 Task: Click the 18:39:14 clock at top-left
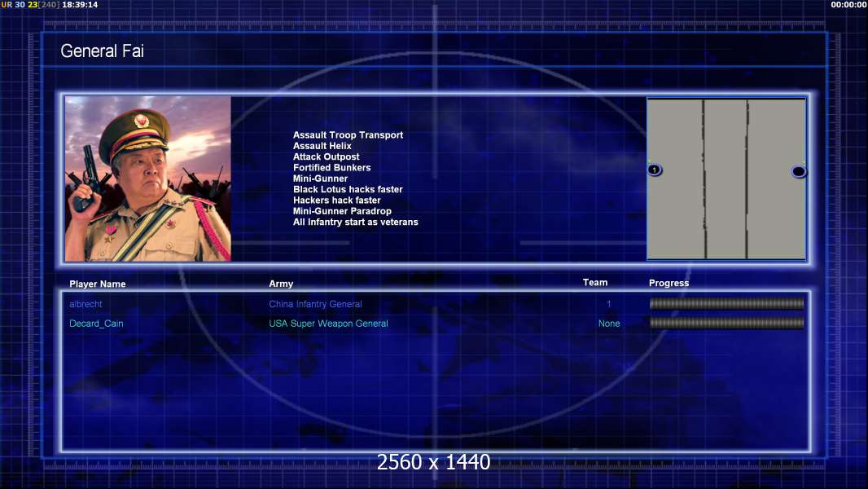click(x=80, y=4)
